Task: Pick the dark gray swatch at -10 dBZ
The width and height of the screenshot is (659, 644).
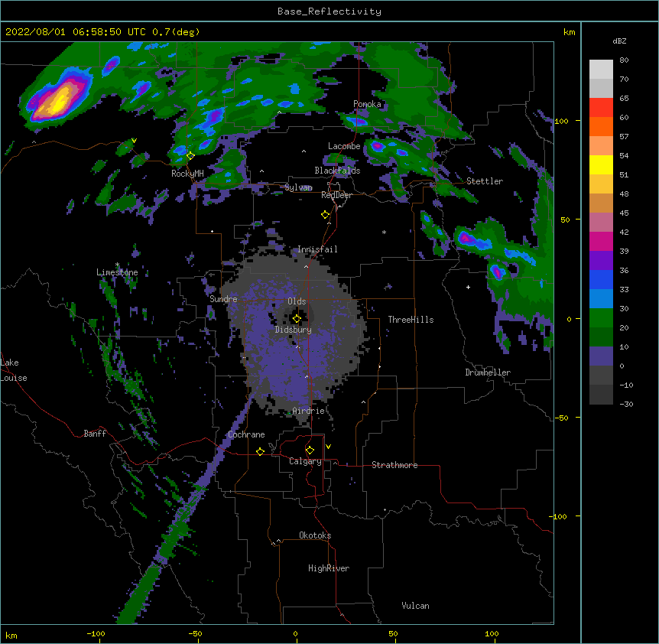Action: coord(601,395)
